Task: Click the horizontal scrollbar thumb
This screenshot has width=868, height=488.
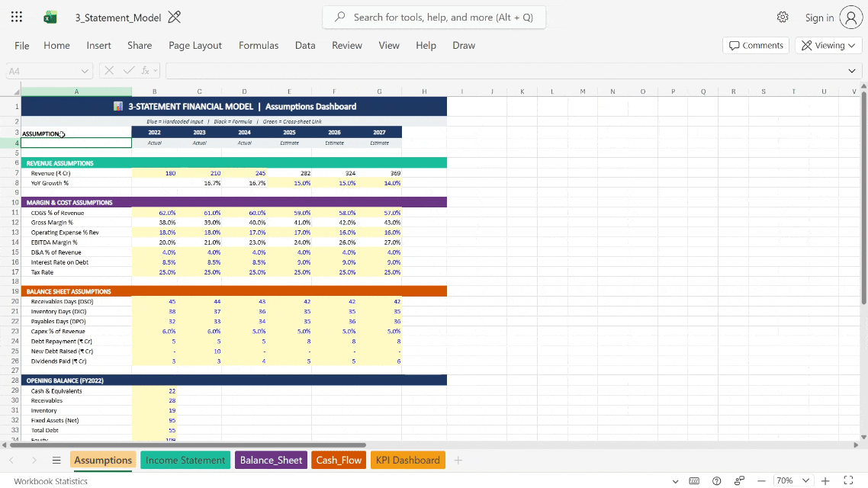Action: (188, 445)
